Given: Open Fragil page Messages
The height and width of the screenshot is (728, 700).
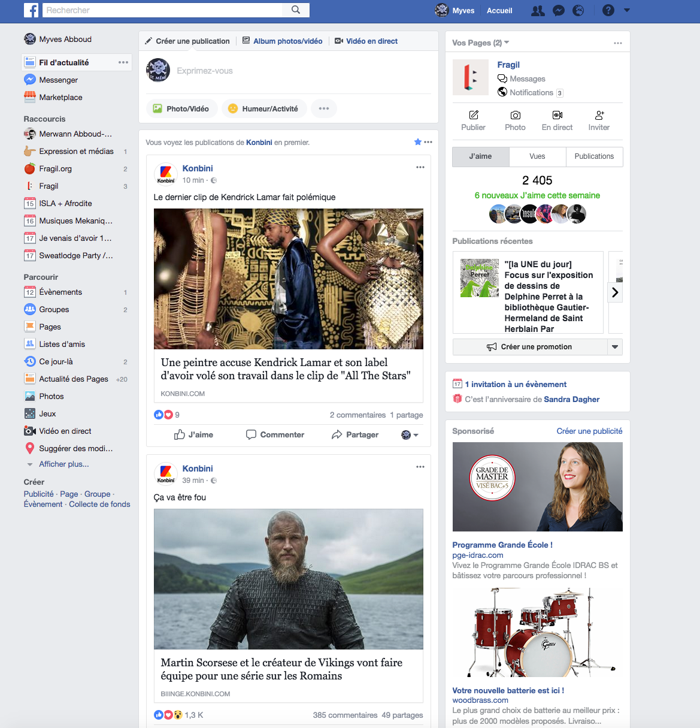Looking at the screenshot, I should coord(522,78).
